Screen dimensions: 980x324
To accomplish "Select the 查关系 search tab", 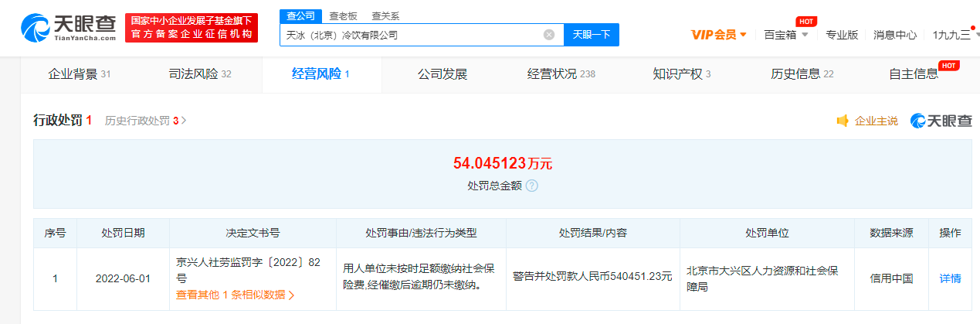I will point(385,15).
